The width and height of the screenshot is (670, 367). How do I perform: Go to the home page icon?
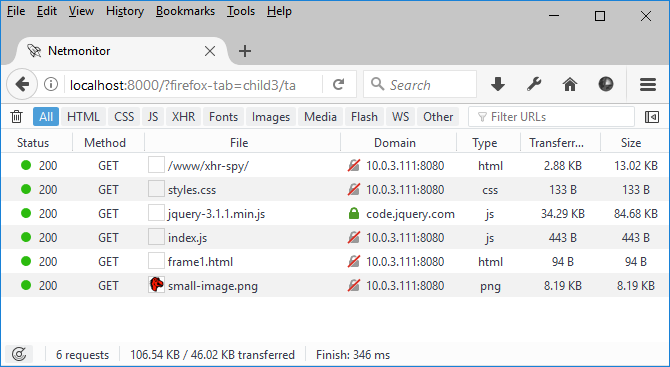pos(570,85)
